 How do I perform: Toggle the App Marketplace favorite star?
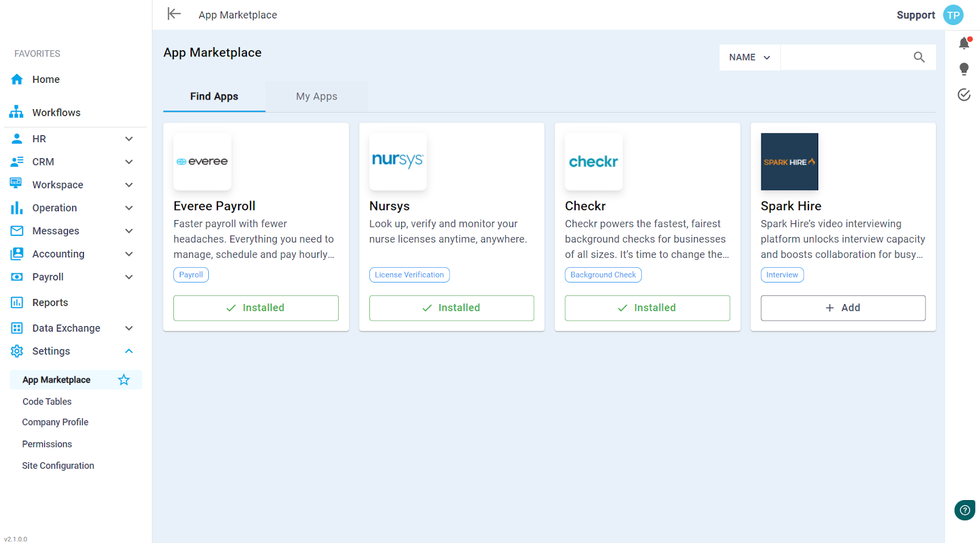pos(124,380)
